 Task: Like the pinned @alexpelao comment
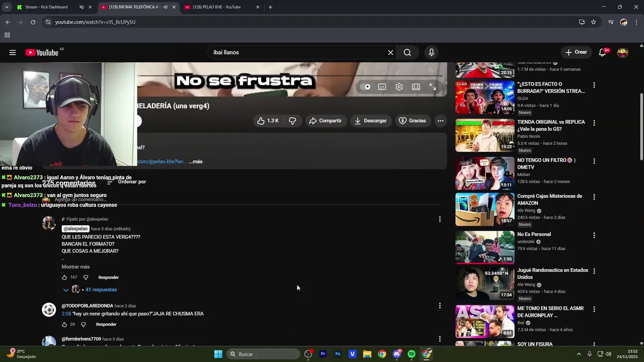(64, 278)
